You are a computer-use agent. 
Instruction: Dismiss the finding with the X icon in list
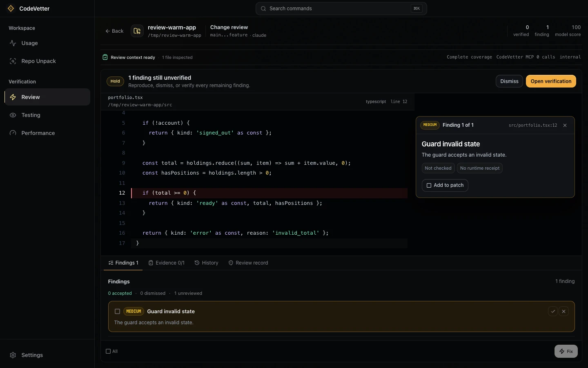click(x=563, y=312)
